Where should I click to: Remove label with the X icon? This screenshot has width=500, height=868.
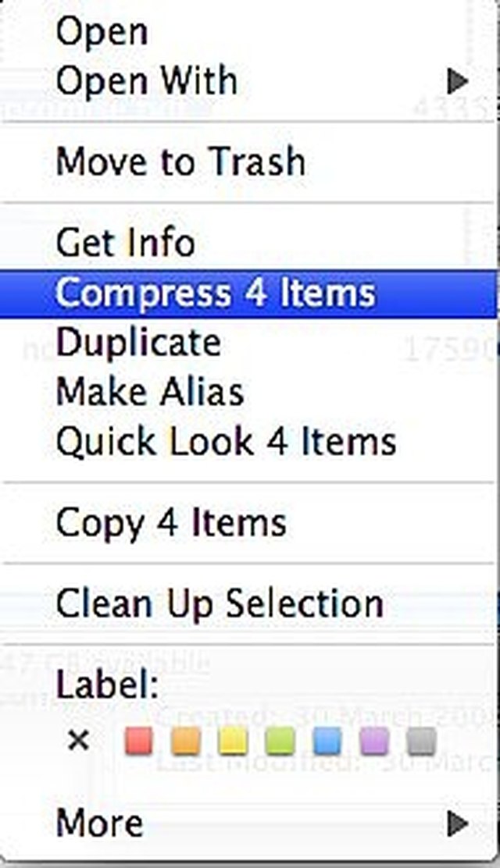(x=78, y=740)
